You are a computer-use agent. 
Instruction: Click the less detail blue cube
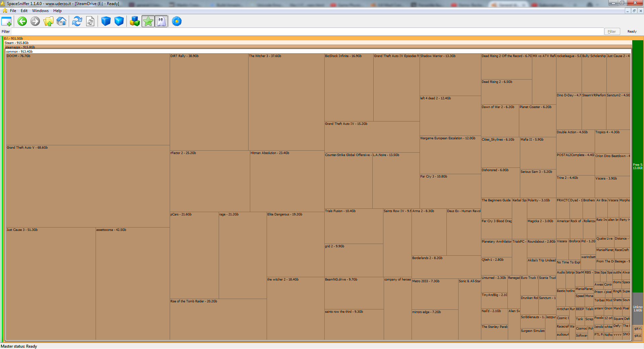tap(106, 21)
